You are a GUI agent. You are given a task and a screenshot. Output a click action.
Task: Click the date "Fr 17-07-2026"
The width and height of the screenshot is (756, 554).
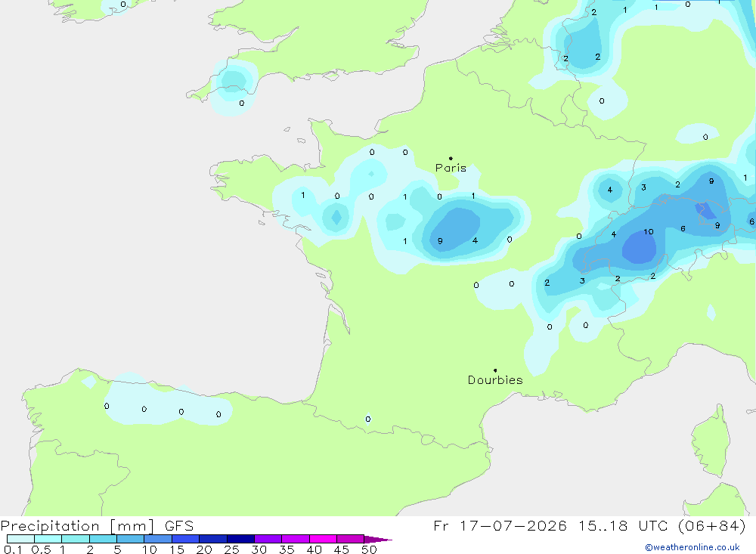[500, 525]
